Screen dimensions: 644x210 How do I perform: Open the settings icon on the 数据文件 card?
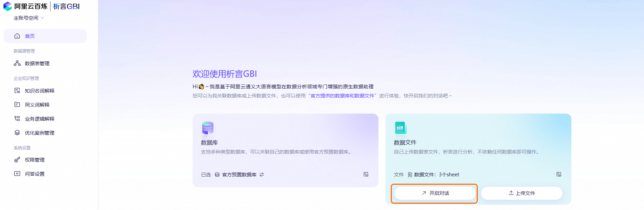(x=559, y=174)
